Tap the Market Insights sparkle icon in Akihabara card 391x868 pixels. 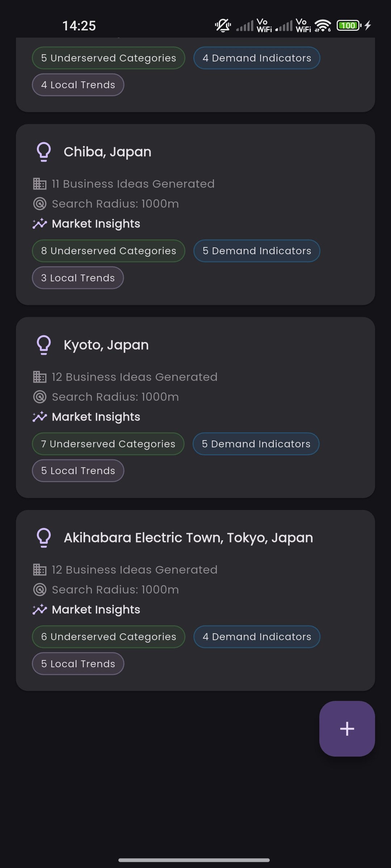(x=40, y=609)
